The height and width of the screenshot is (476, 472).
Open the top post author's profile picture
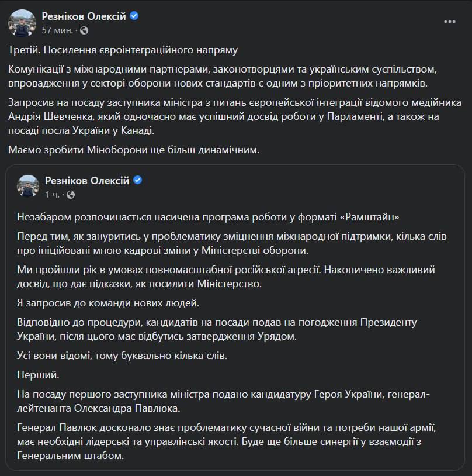[22, 22]
